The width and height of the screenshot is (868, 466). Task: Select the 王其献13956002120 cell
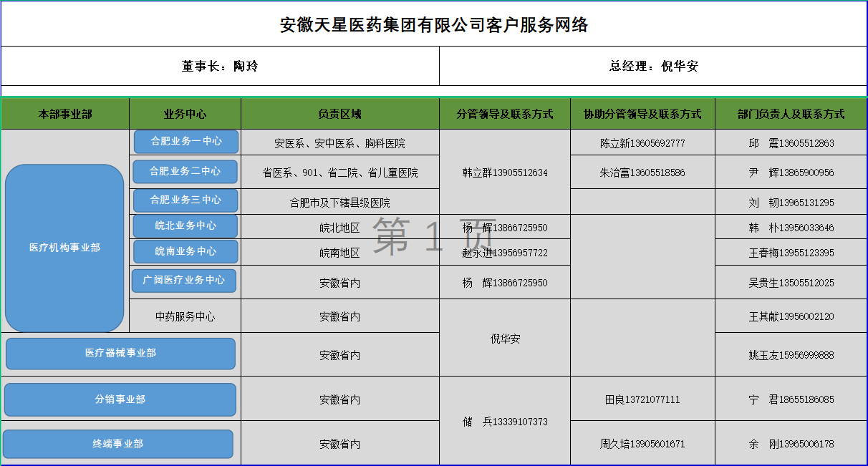point(791,316)
